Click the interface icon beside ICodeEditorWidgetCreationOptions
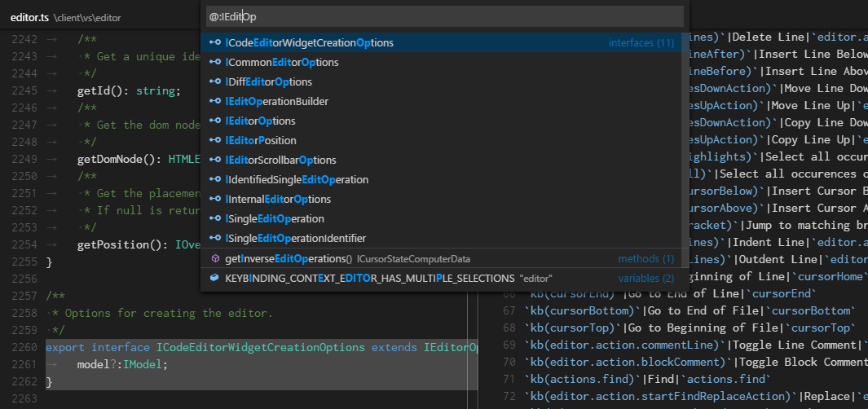 point(215,42)
